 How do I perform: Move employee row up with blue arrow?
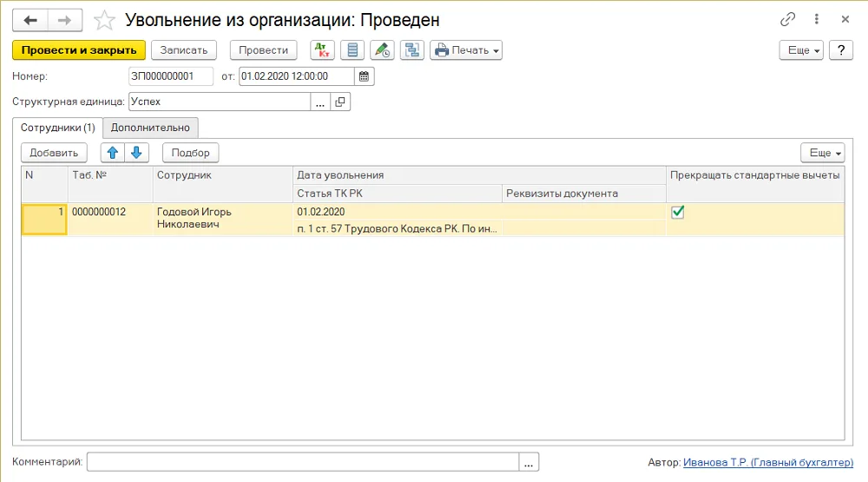(x=112, y=152)
